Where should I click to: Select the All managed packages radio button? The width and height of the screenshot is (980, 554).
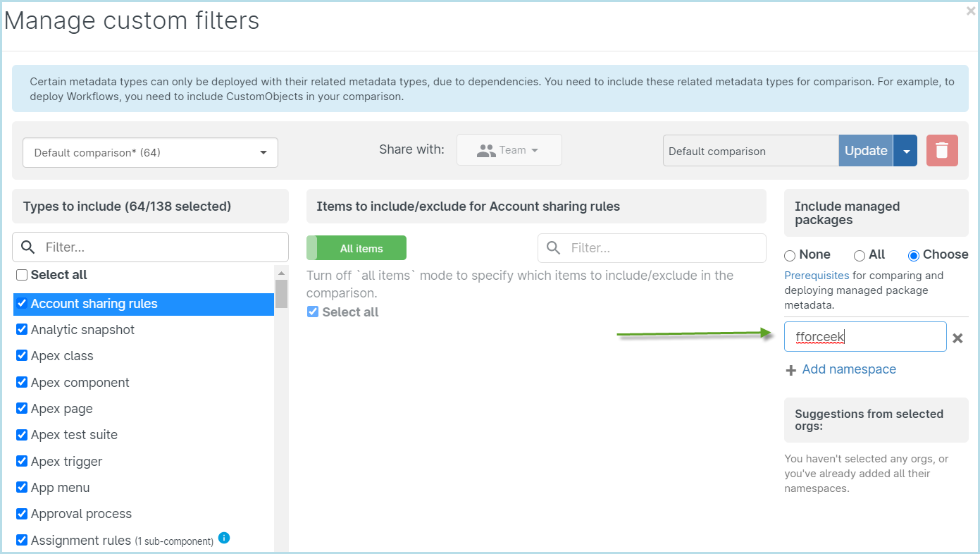[x=860, y=255]
